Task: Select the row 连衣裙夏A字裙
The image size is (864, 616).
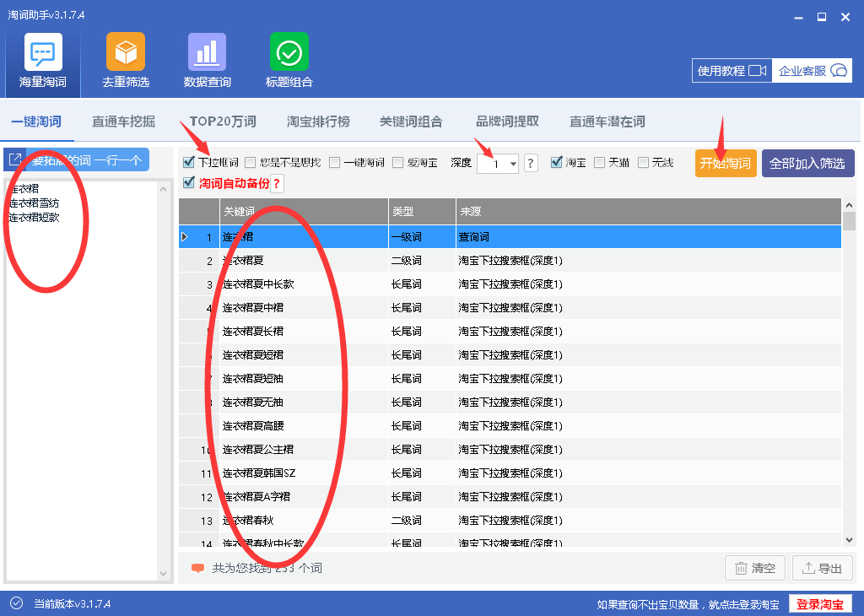Action: pyautogui.click(x=510, y=497)
